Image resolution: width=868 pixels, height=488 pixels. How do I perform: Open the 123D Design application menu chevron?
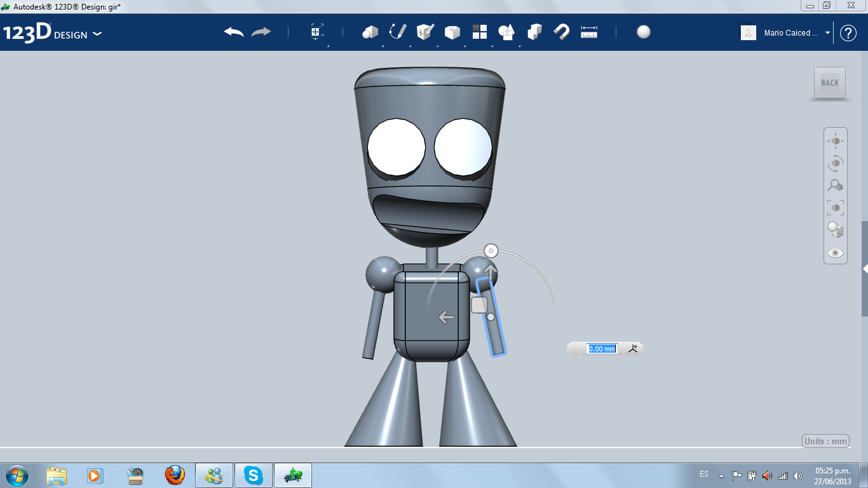97,34
